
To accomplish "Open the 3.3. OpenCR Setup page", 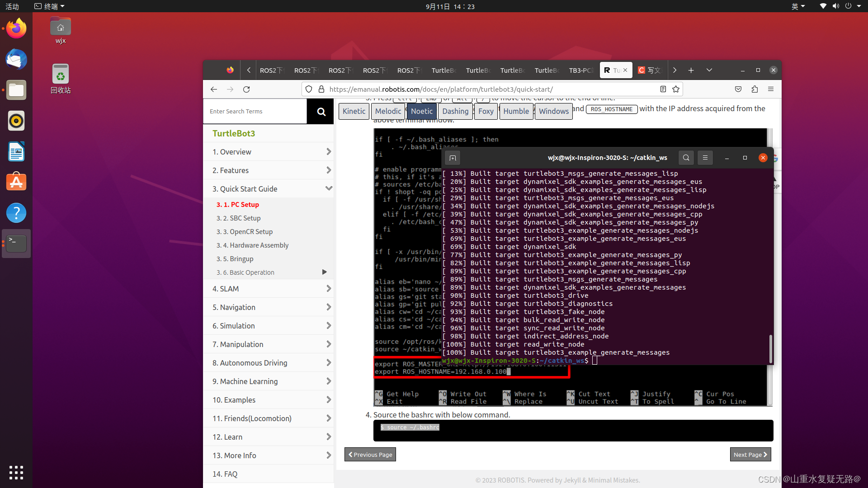I will coord(244,232).
